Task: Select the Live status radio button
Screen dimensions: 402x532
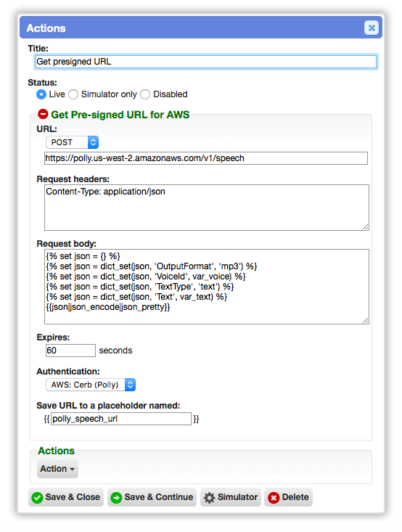Action: [x=41, y=94]
